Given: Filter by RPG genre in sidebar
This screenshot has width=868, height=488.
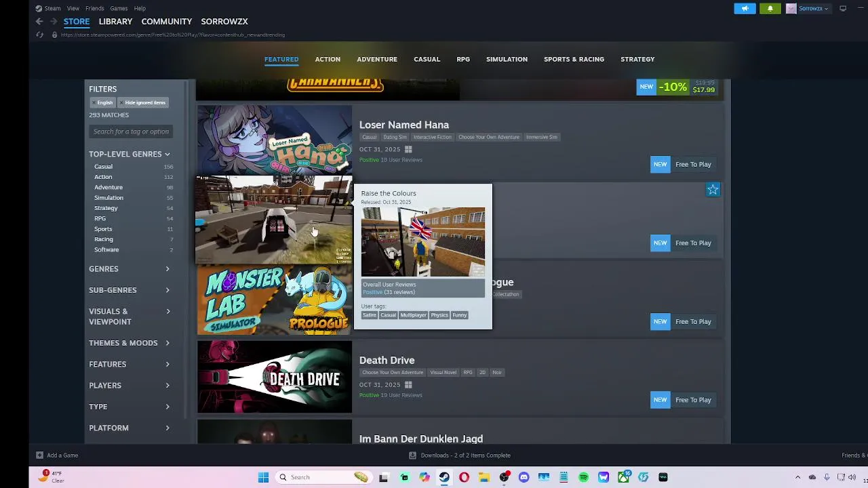Looking at the screenshot, I should click(100, 218).
